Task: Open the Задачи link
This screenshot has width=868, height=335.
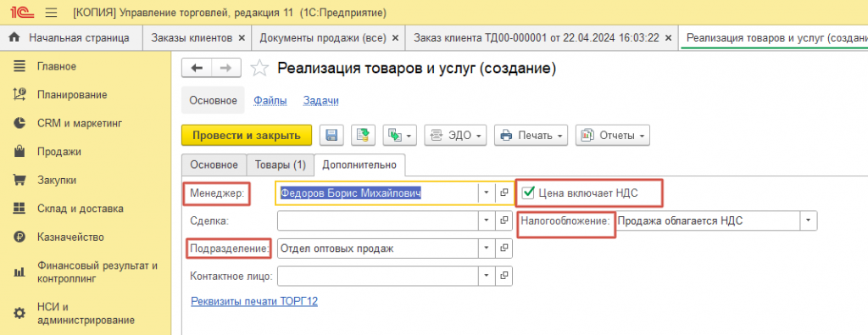Action: (321, 101)
